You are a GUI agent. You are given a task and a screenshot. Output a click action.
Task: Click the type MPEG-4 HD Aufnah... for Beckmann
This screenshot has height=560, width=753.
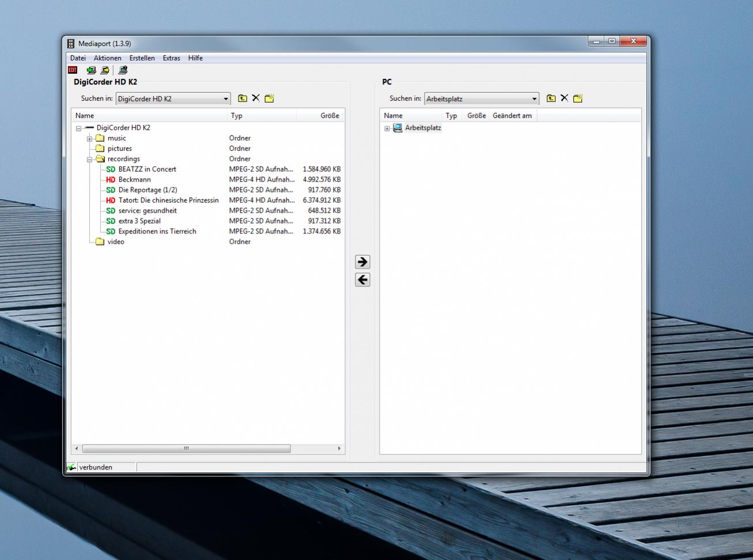262,180
